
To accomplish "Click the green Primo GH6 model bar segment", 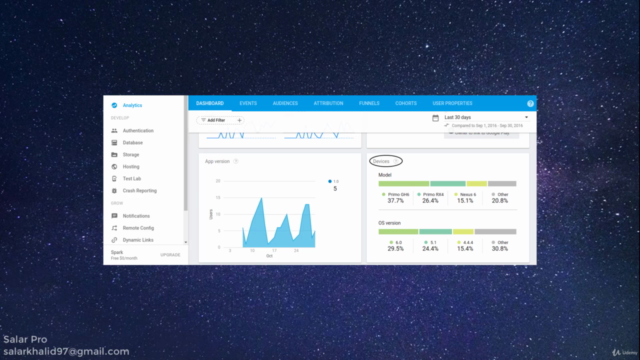I will click(404, 184).
